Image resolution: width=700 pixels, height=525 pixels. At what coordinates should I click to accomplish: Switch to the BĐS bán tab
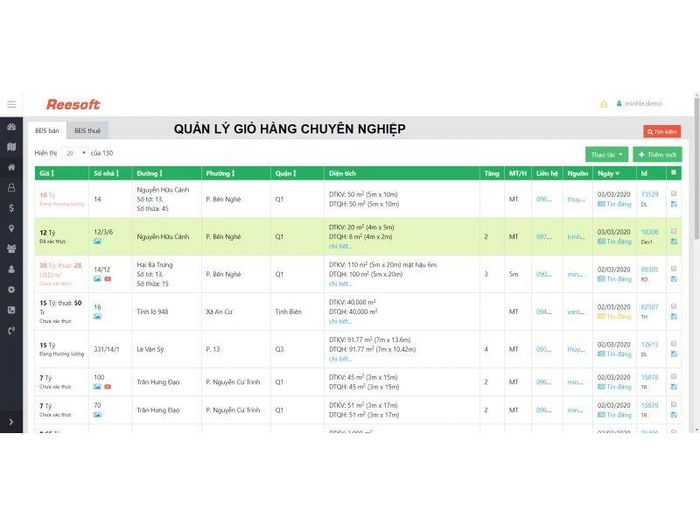pos(47,131)
